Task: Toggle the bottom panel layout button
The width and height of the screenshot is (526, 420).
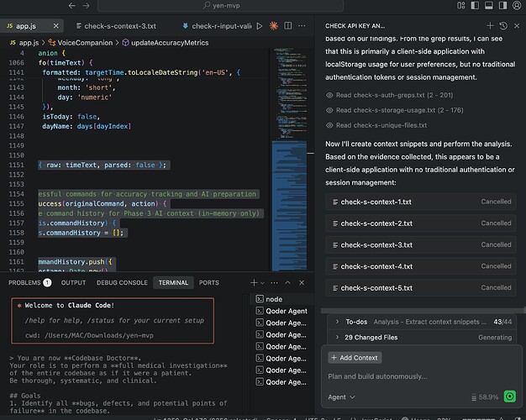Action: pyautogui.click(x=489, y=6)
